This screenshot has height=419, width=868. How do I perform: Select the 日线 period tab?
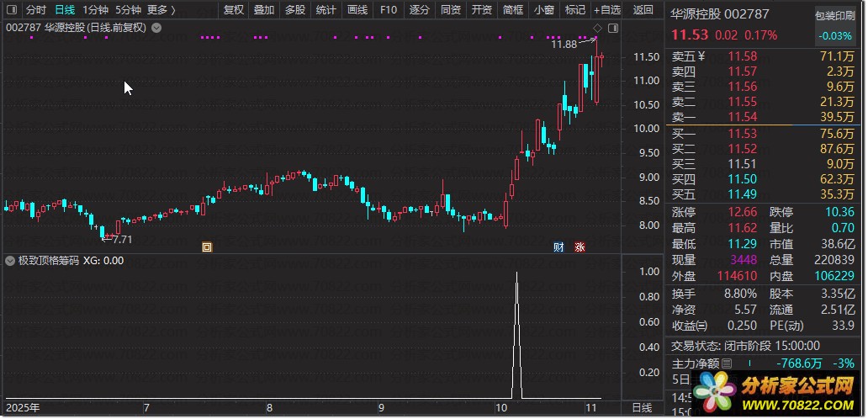(64, 10)
